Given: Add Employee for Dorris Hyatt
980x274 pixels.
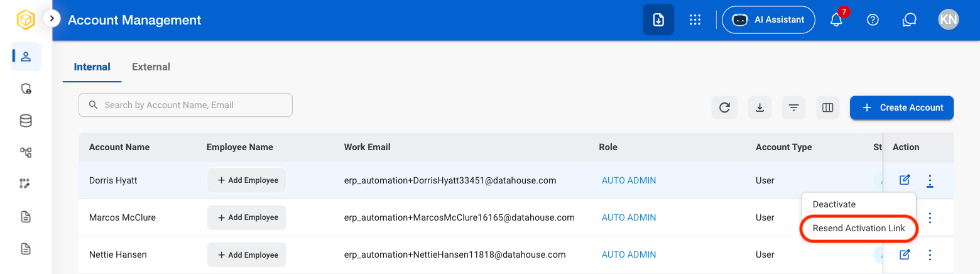Looking at the screenshot, I should click(247, 180).
